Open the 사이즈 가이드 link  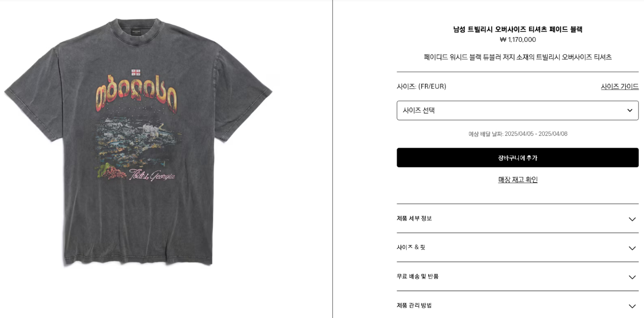tap(619, 86)
